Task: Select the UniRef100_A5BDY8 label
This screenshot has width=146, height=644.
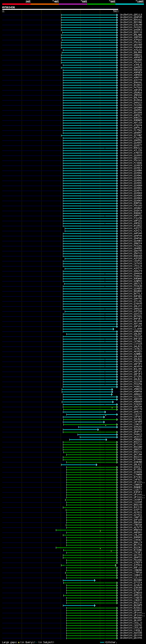Action: pos(131,389)
